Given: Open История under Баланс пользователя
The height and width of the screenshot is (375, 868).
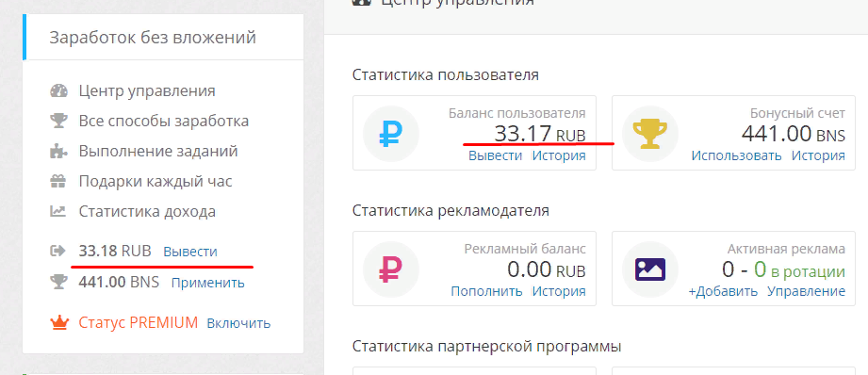Looking at the screenshot, I should pyautogui.click(x=559, y=155).
